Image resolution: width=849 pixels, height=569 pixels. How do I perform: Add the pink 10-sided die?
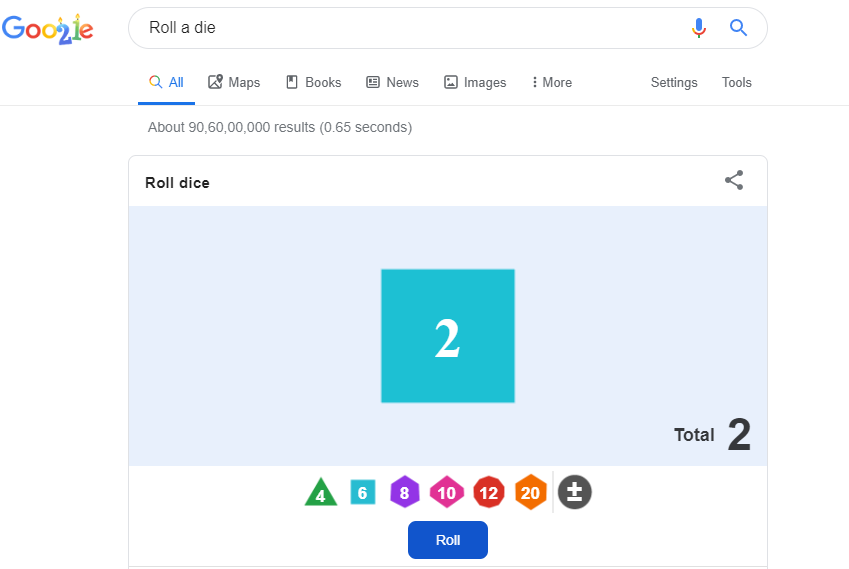(x=446, y=492)
